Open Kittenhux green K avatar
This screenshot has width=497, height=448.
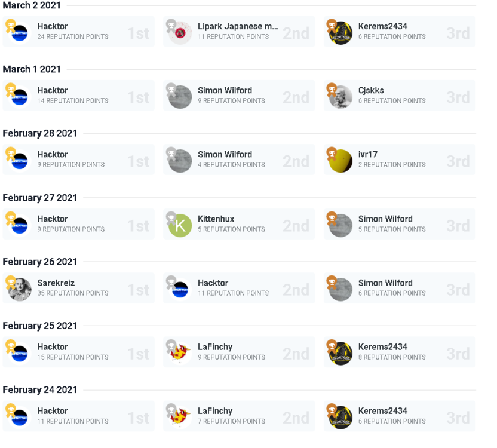click(x=180, y=225)
